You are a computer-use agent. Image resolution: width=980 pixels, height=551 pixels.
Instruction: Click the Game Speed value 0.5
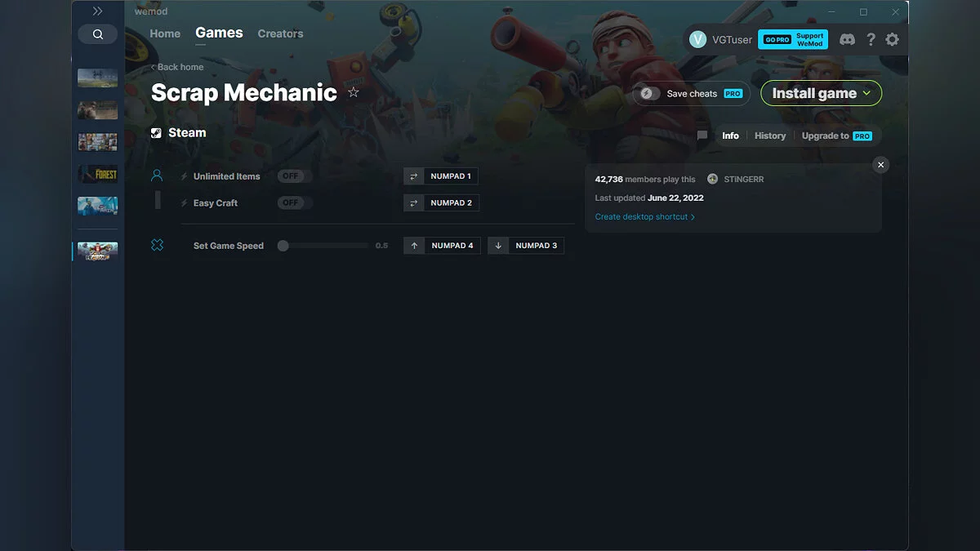click(381, 246)
